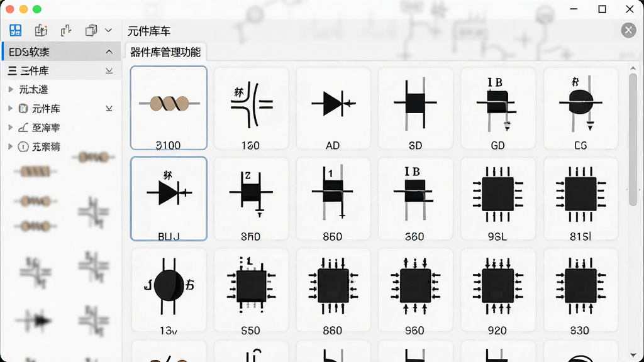Screen dimensions: 644x362
Task: Click the scrollbar up arrow
Action: [633, 68]
